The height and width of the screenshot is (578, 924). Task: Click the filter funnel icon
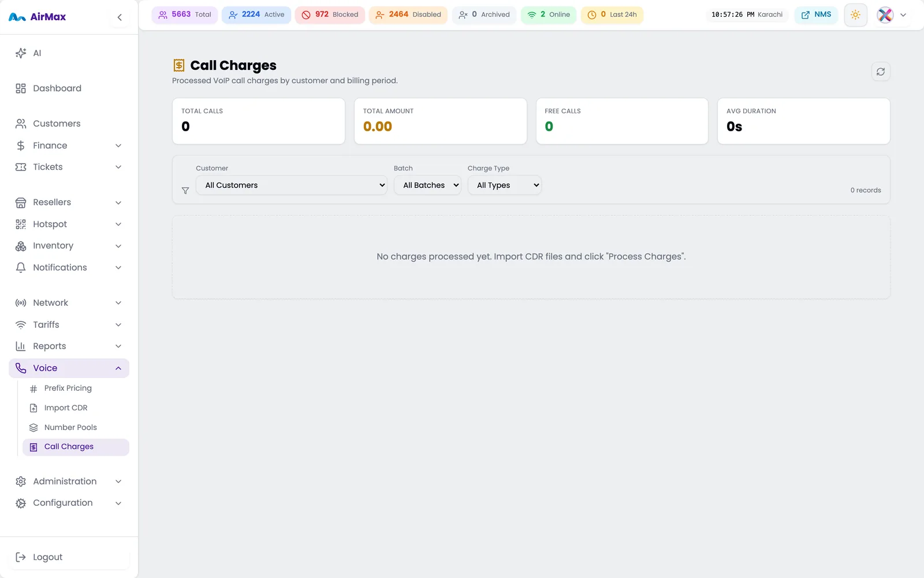pos(185,190)
